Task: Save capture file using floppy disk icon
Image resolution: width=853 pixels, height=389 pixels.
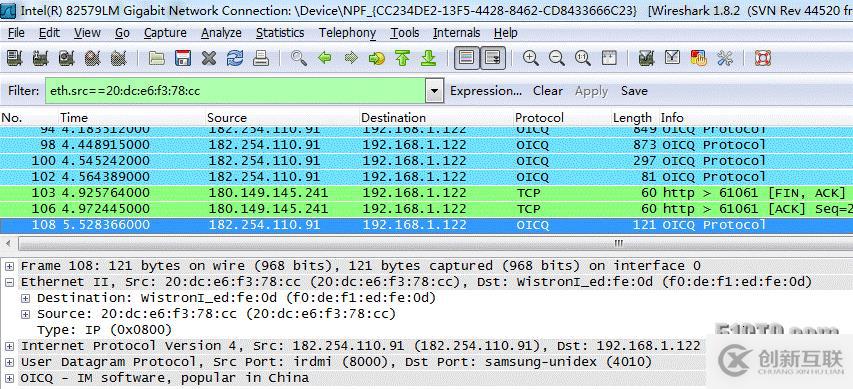Action: click(183, 58)
